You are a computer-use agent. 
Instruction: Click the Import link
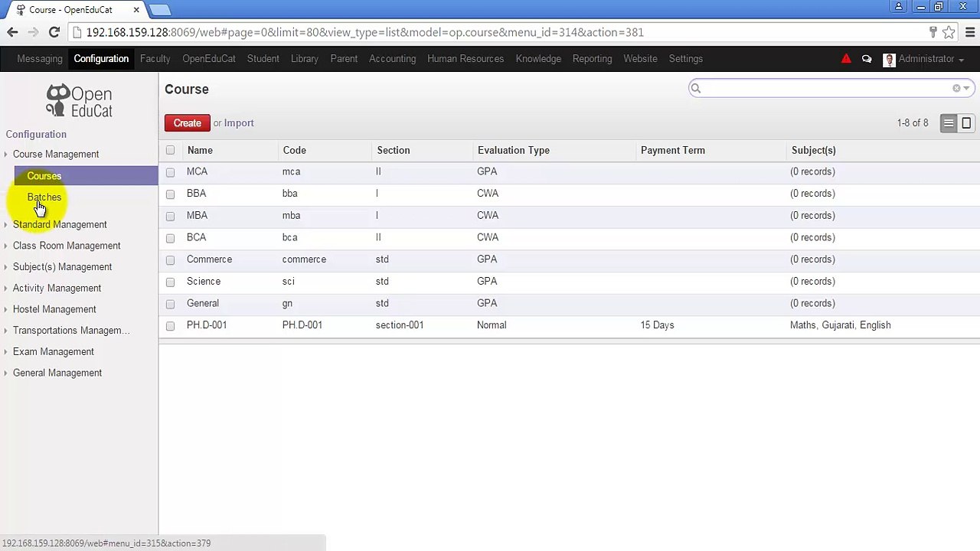coord(239,123)
